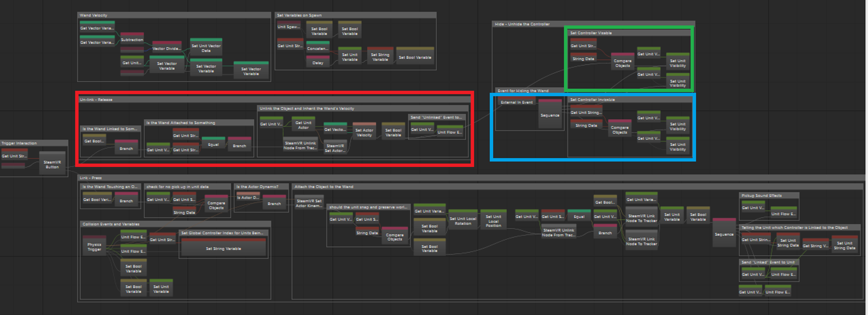Select the SteamVR Set Actor node

334,146
